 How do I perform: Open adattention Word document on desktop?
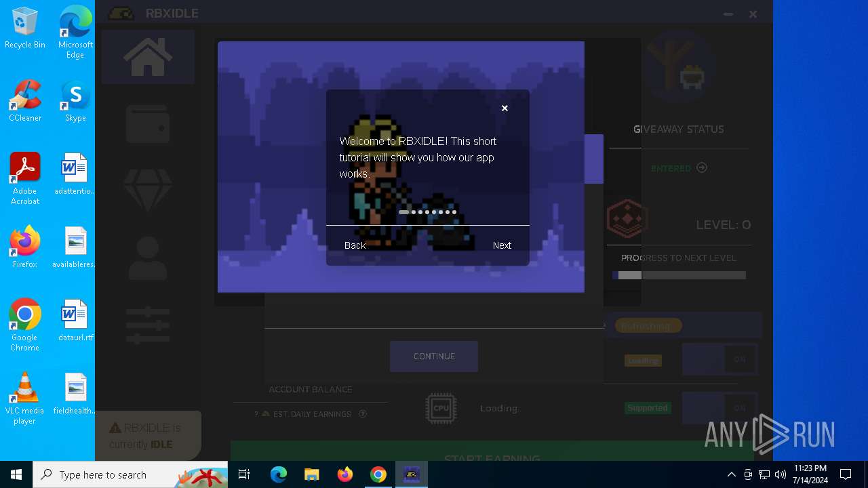click(75, 174)
